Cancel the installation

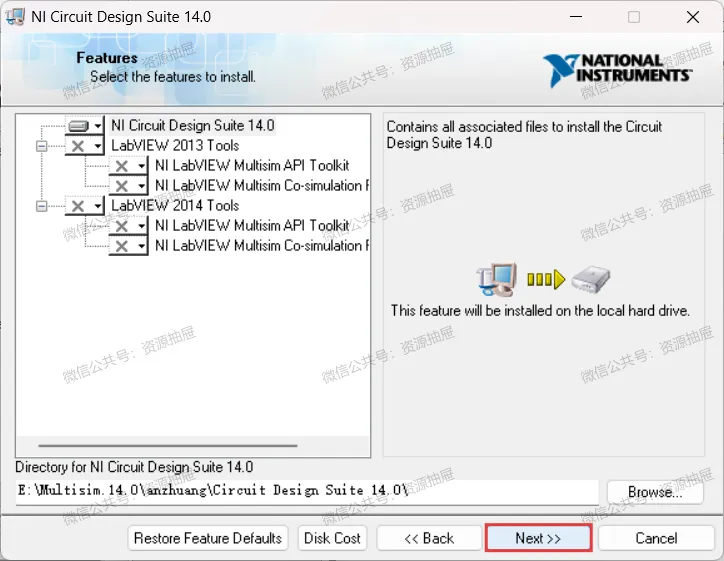point(656,538)
